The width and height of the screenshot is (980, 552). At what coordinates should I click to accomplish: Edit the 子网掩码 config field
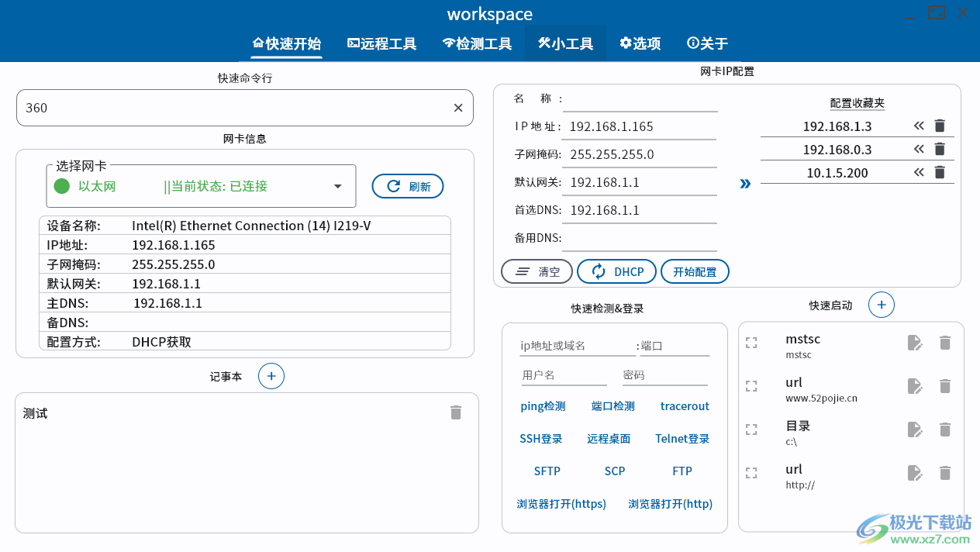point(640,154)
